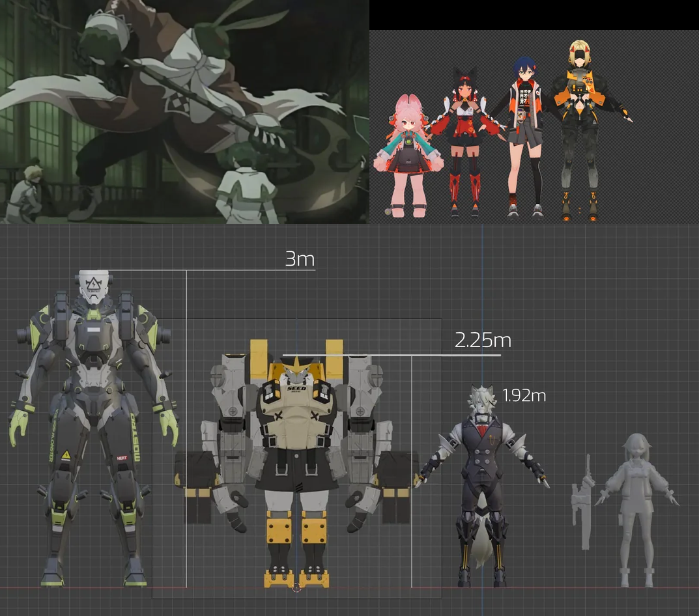
Task: Click the "2.25m" height label
Action: 483,341
